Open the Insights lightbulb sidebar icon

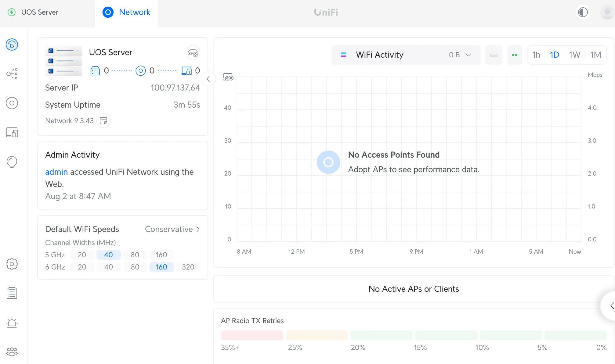click(x=12, y=162)
